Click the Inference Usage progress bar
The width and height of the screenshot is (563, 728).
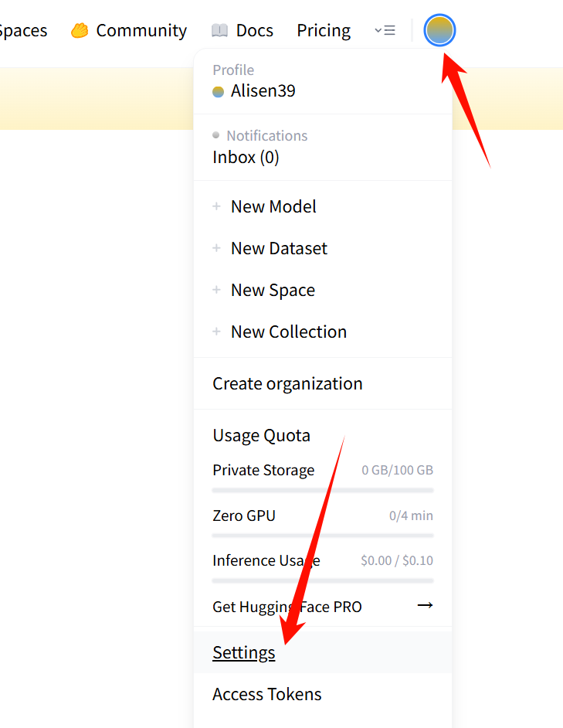[323, 580]
